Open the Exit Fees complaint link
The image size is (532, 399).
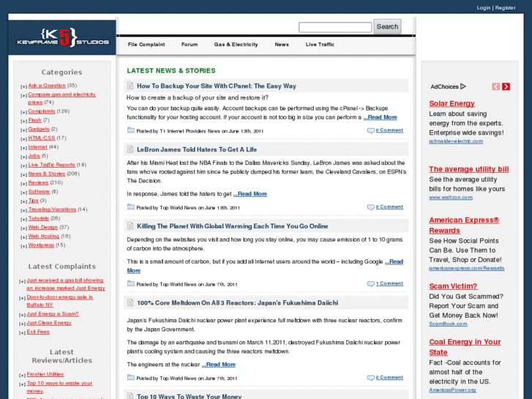pyautogui.click(x=38, y=332)
